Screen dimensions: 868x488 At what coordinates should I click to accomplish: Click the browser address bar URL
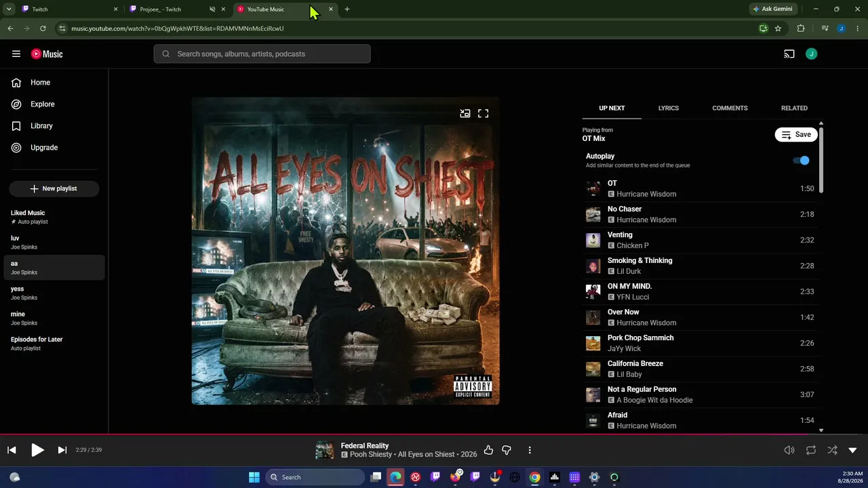(177, 28)
